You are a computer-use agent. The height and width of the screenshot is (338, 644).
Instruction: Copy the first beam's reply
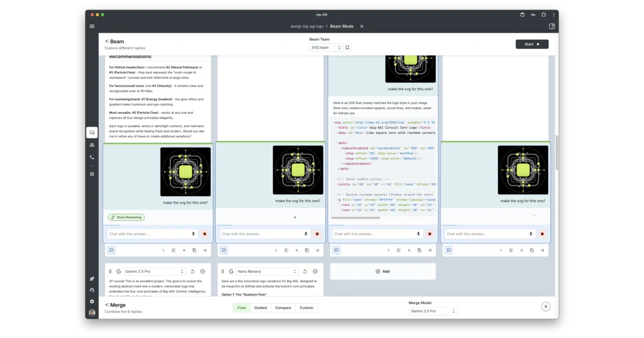[x=194, y=250]
